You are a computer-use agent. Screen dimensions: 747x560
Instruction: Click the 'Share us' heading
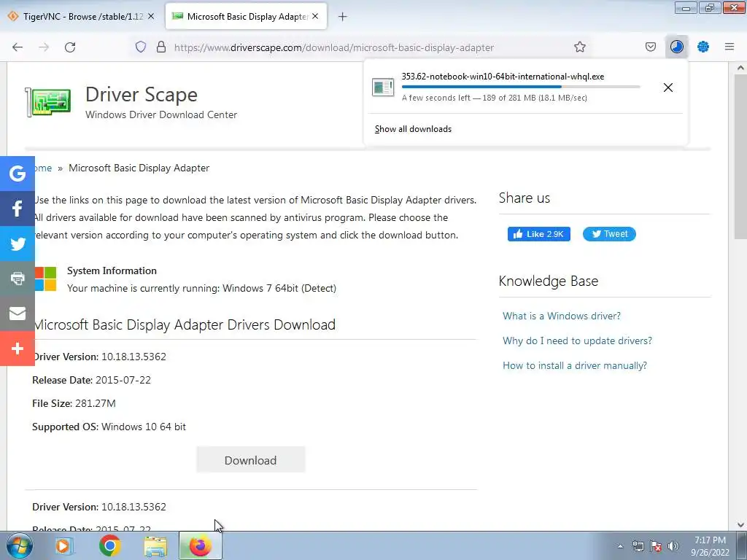(x=525, y=198)
